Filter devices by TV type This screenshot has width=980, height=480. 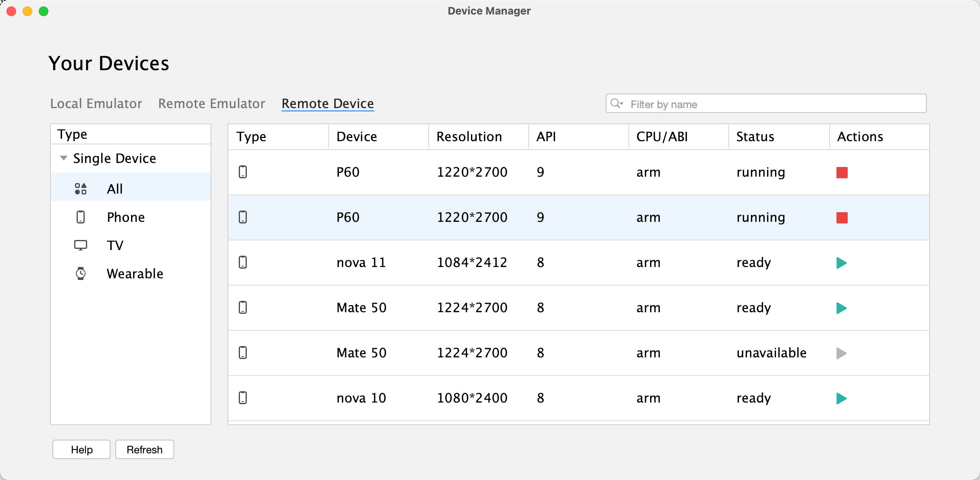[131, 245]
